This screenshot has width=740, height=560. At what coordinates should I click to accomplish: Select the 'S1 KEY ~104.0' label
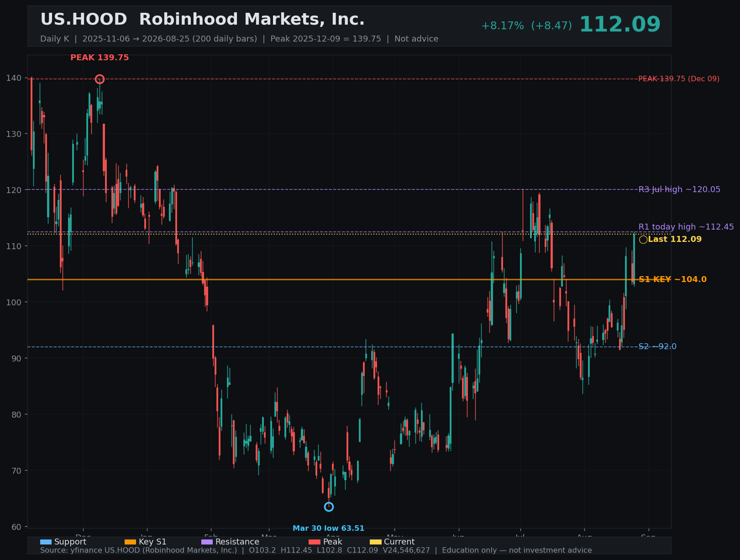coord(672,279)
